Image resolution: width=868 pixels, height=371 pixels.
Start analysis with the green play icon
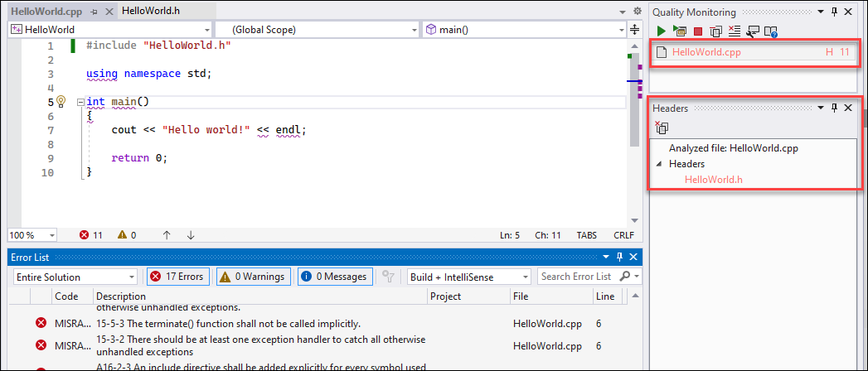tap(661, 31)
